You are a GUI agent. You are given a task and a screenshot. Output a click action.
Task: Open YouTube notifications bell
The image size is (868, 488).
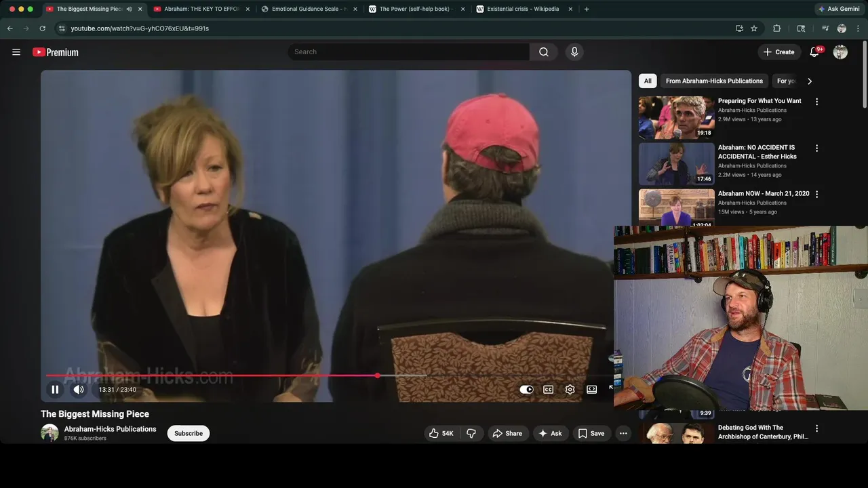(x=815, y=52)
